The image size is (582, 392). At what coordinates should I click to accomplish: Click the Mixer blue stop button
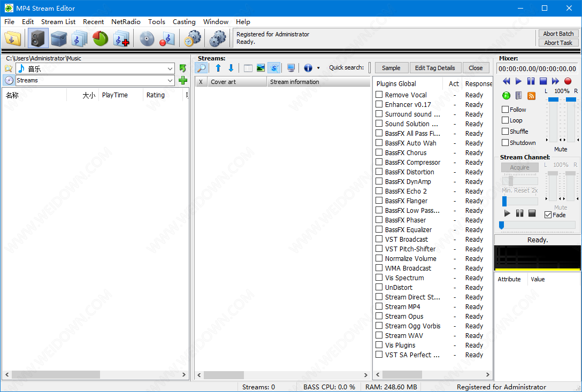click(x=543, y=81)
